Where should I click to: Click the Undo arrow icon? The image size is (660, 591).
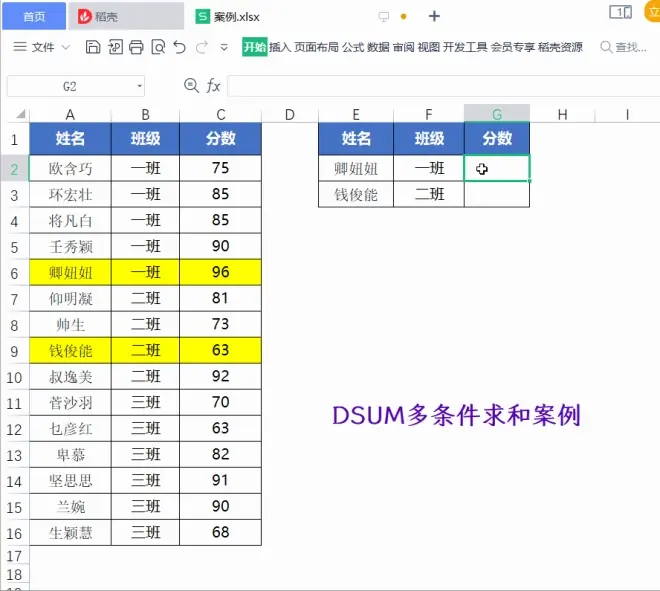tap(180, 47)
